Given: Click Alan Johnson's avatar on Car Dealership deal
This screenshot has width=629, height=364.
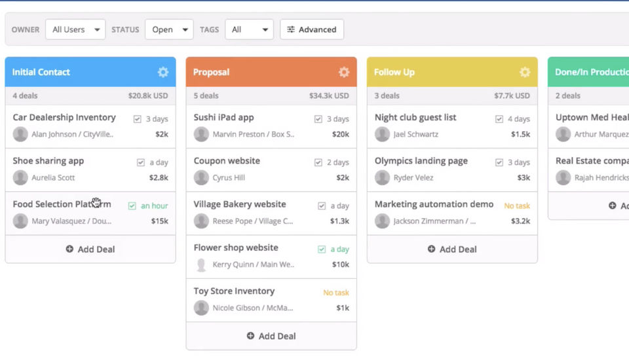Looking at the screenshot, I should (x=20, y=134).
